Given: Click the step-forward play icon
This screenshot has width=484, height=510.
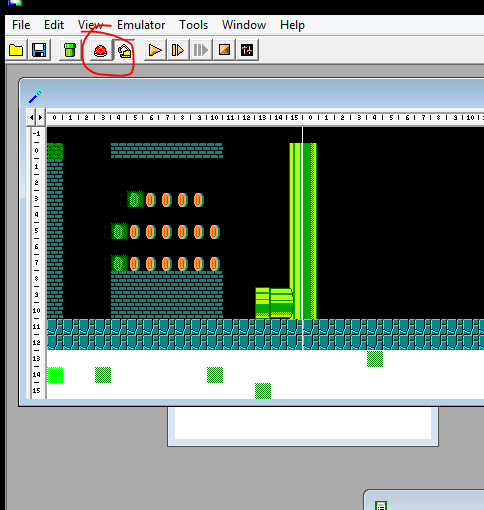Looking at the screenshot, I should 178,50.
